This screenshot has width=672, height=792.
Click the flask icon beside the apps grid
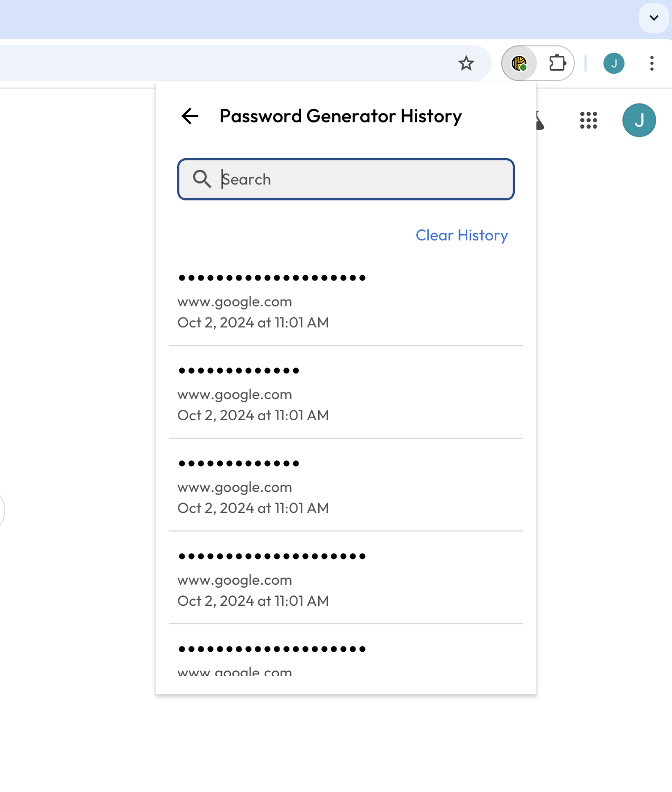pos(540,121)
